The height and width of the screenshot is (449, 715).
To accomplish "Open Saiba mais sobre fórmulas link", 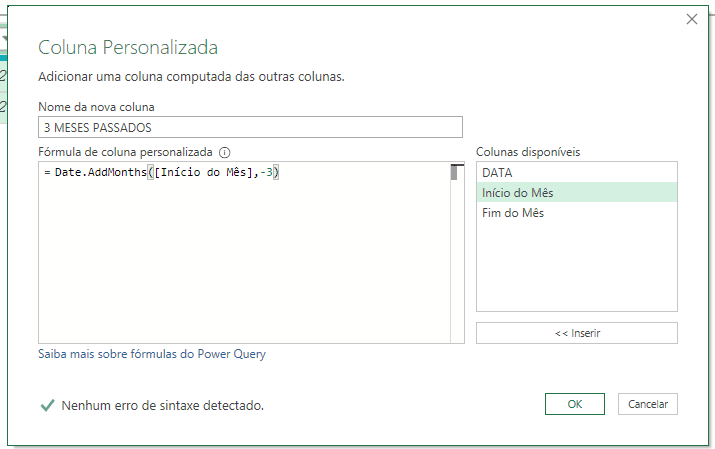I will (x=152, y=354).
